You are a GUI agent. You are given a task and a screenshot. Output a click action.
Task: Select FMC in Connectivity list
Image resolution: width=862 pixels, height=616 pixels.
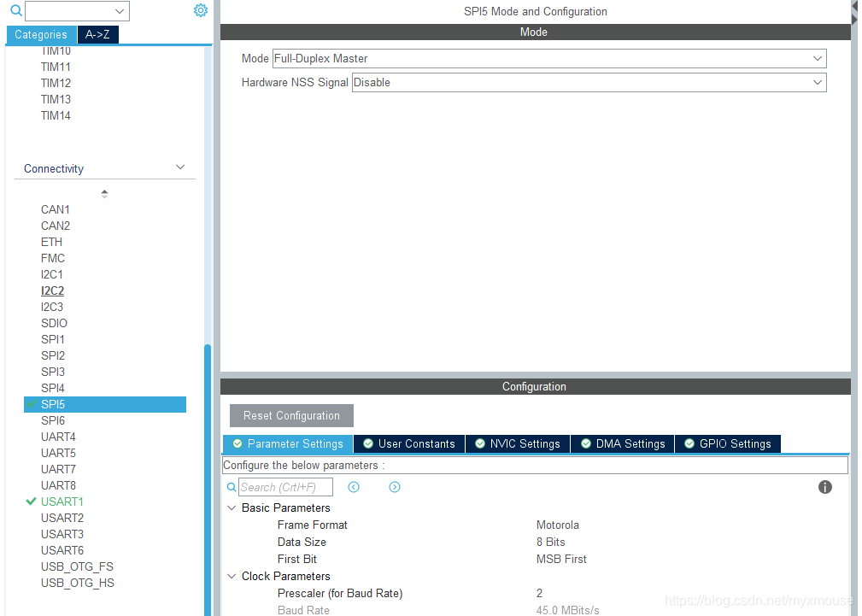[53, 258]
